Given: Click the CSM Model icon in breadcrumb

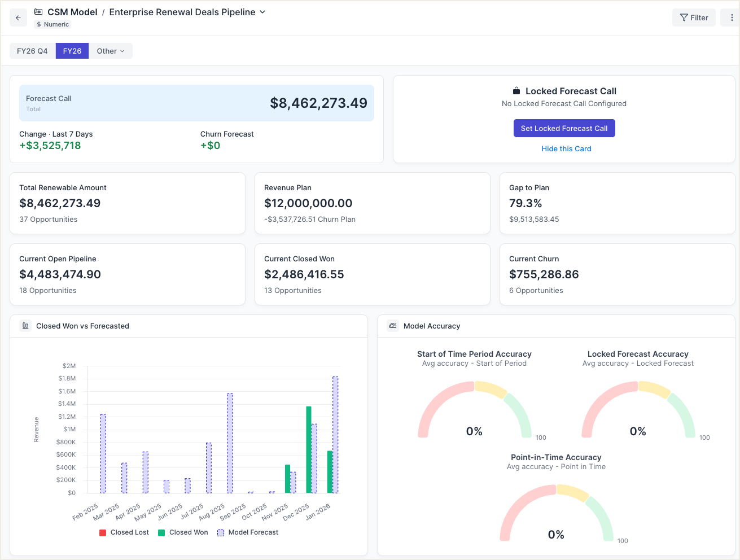Looking at the screenshot, I should pos(38,12).
